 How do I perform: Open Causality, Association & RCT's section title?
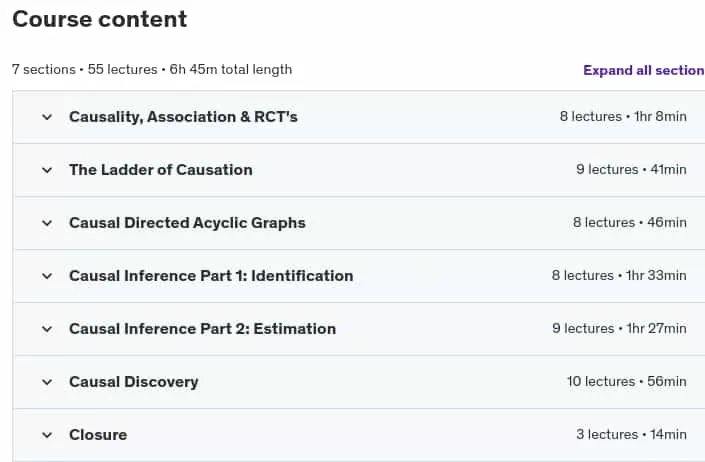(183, 117)
